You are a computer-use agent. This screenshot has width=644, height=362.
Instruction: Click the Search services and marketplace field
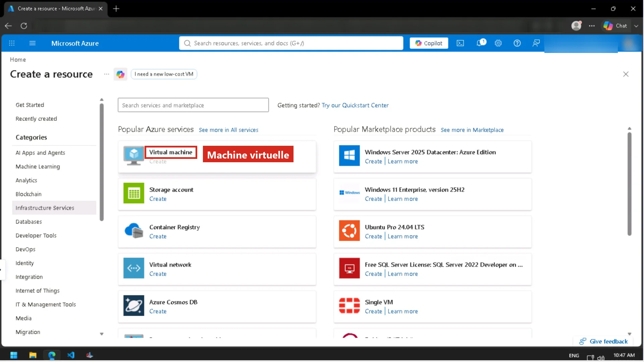[x=193, y=105]
